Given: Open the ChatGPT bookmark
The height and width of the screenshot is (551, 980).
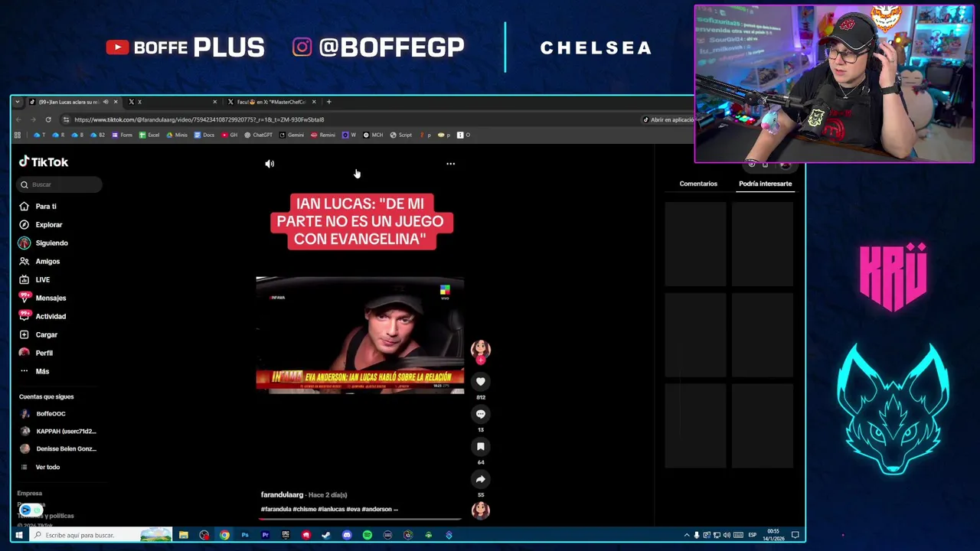Looking at the screenshot, I should [258, 135].
